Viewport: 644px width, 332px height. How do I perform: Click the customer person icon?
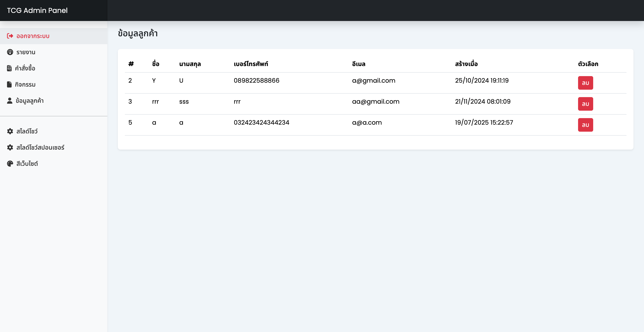(9, 101)
